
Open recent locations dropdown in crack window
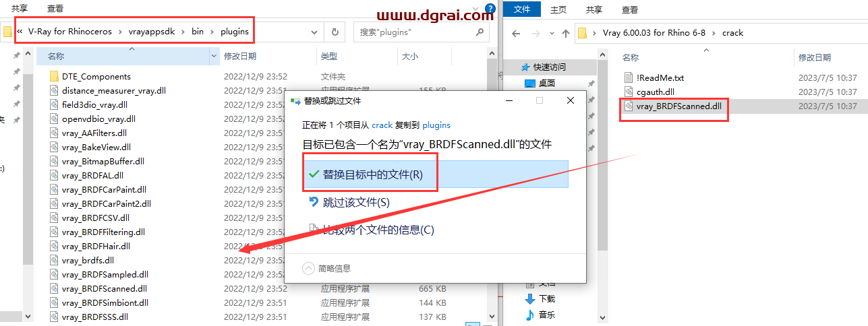554,33
